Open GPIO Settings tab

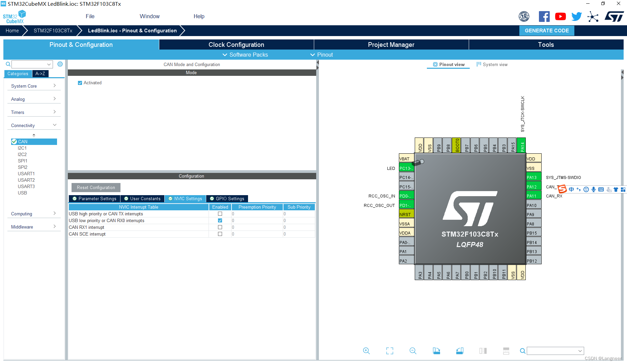227,199
